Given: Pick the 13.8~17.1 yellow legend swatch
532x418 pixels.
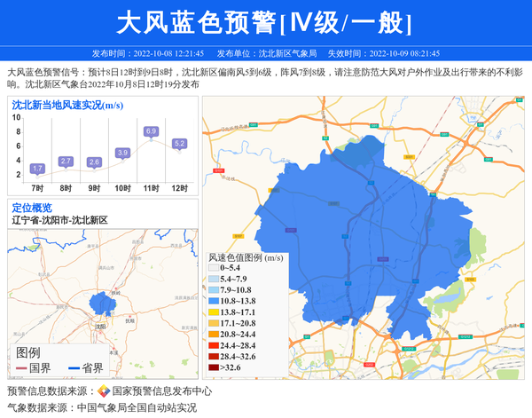Looking at the screenshot, I should click(x=213, y=312).
